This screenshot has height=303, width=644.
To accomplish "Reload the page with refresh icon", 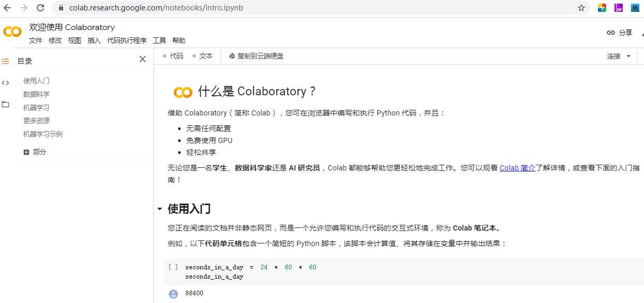I will pos(40,8).
